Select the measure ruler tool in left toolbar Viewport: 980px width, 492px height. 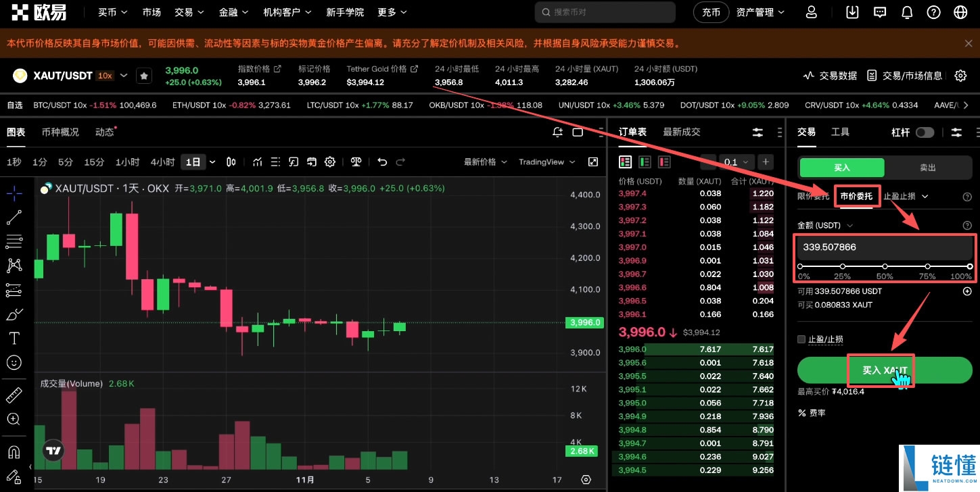coord(14,395)
